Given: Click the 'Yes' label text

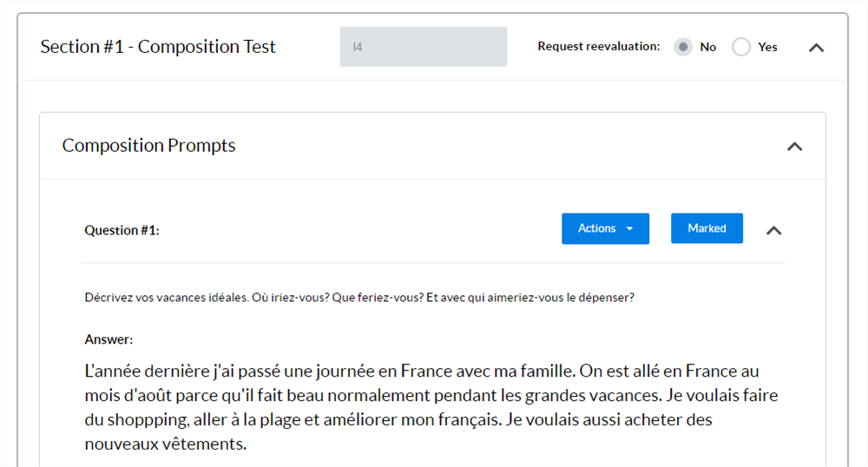Looking at the screenshot, I should coord(767,47).
